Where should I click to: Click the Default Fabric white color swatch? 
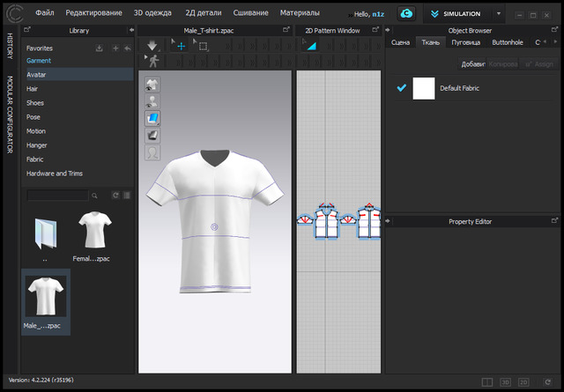424,88
